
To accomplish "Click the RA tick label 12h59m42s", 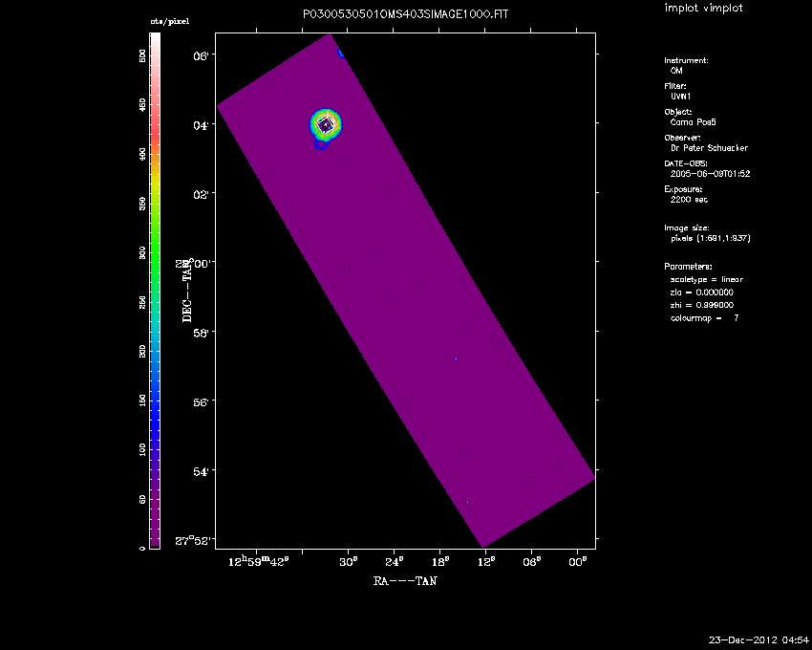I will coord(257,561).
